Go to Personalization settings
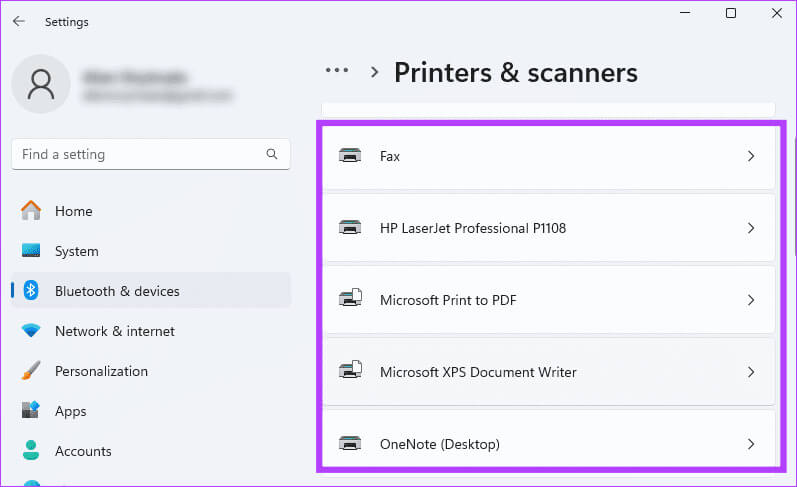Screen dimensions: 797x487 point(151,371)
